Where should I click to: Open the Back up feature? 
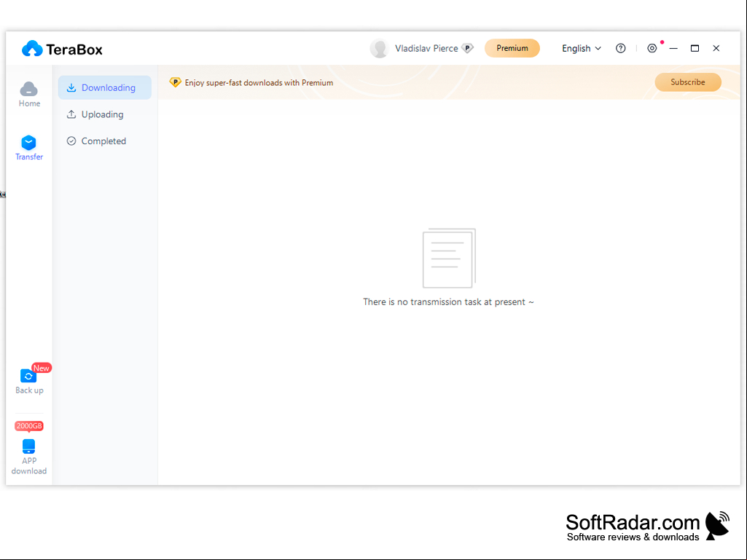click(29, 381)
